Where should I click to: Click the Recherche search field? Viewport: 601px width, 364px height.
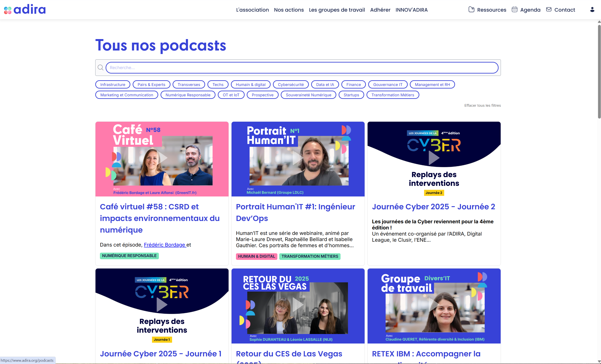(301, 68)
